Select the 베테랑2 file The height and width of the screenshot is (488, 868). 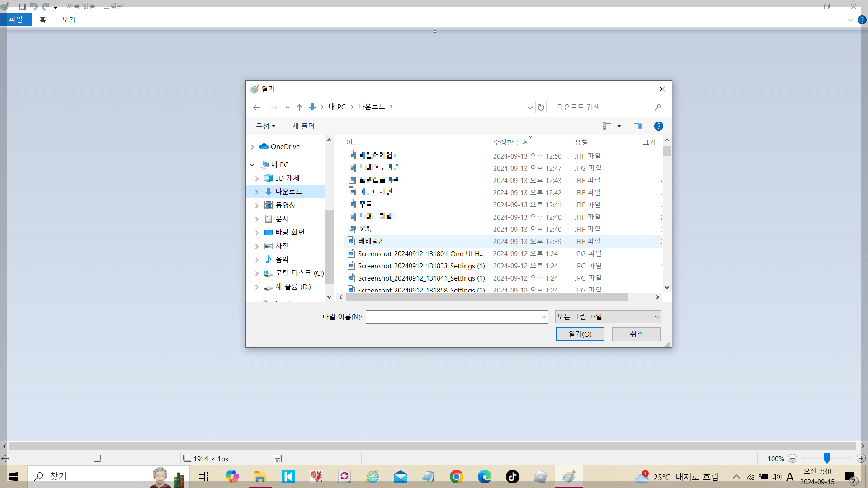click(x=370, y=241)
